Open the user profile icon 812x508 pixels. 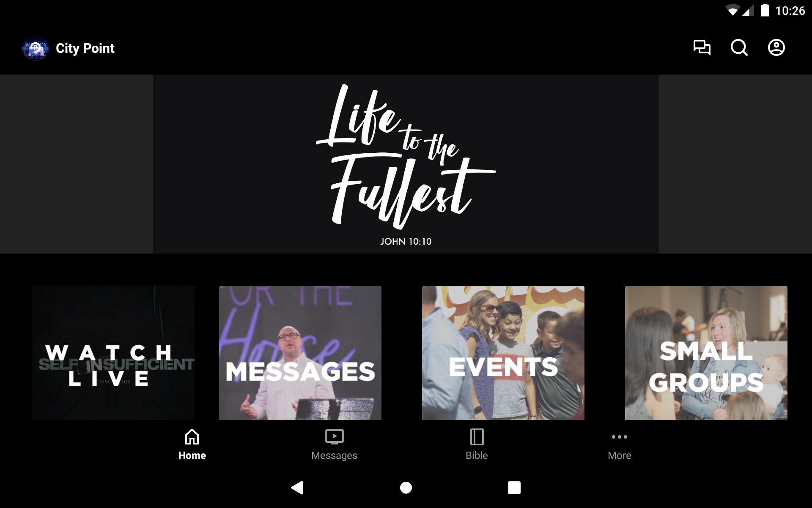(x=776, y=47)
